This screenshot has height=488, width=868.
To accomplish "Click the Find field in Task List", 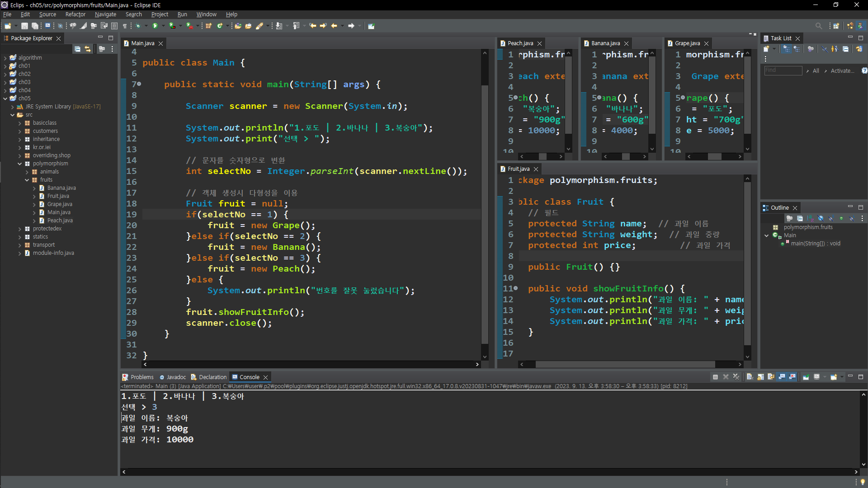I will pyautogui.click(x=783, y=70).
